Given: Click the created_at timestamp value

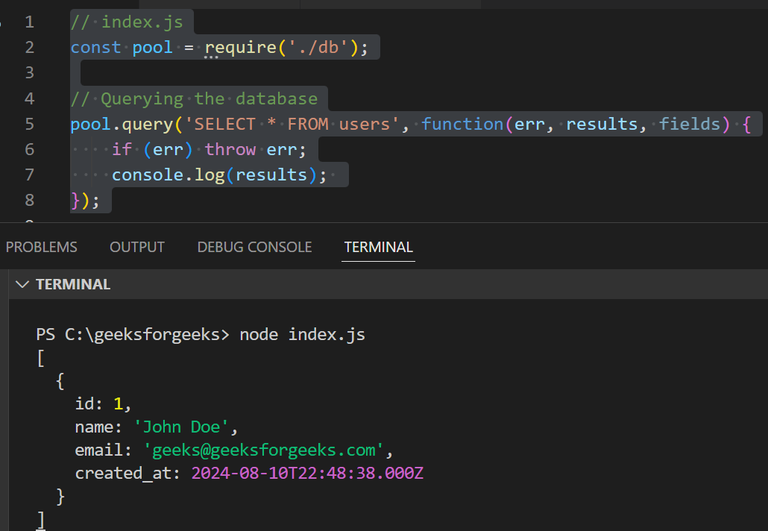Looking at the screenshot, I should click(307, 473).
